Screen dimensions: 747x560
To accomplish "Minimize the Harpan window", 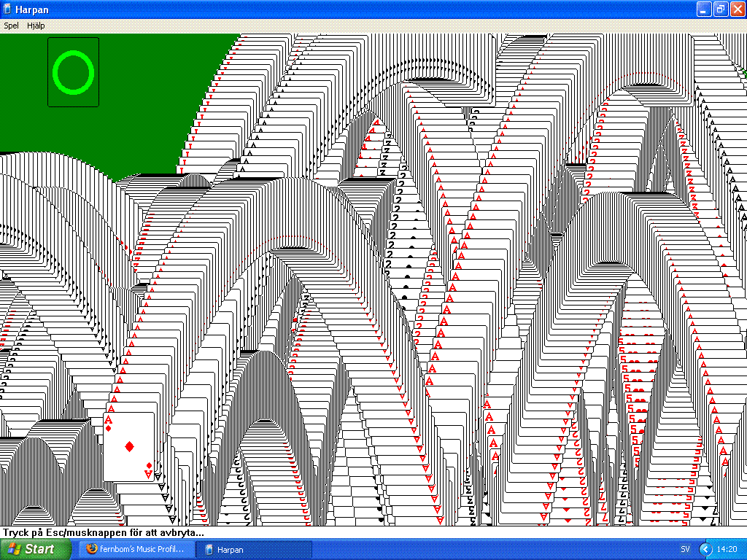I will pyautogui.click(x=704, y=9).
